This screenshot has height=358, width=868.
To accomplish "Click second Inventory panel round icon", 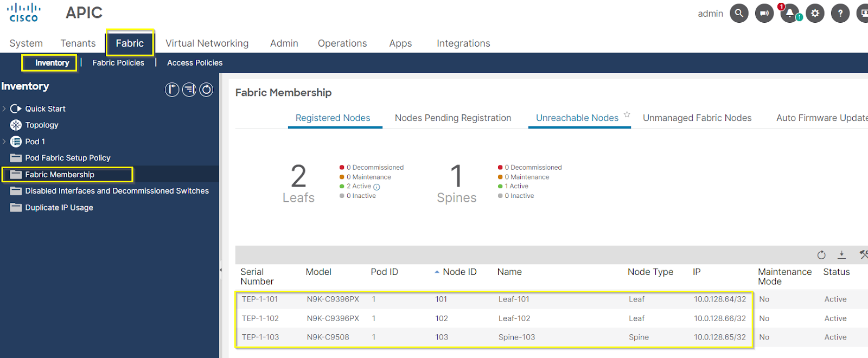I will (x=189, y=90).
